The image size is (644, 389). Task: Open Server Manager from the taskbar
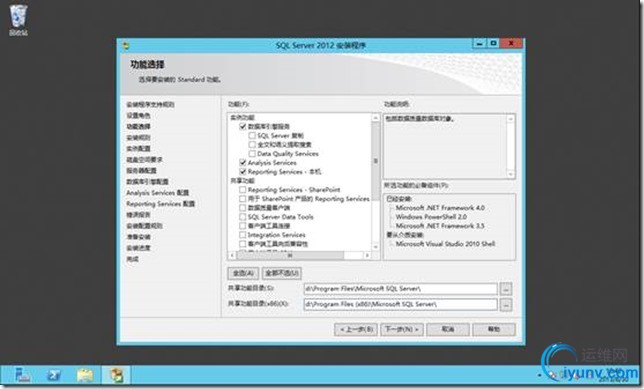coord(22,375)
